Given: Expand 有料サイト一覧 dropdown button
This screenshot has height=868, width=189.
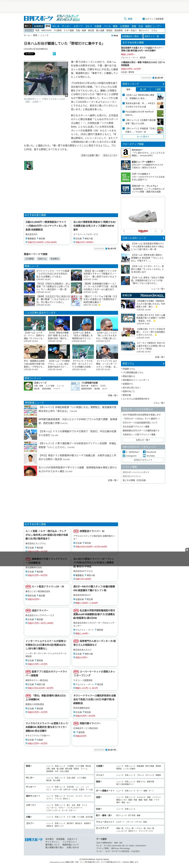Looking at the screenshot, I should point(154,36).
